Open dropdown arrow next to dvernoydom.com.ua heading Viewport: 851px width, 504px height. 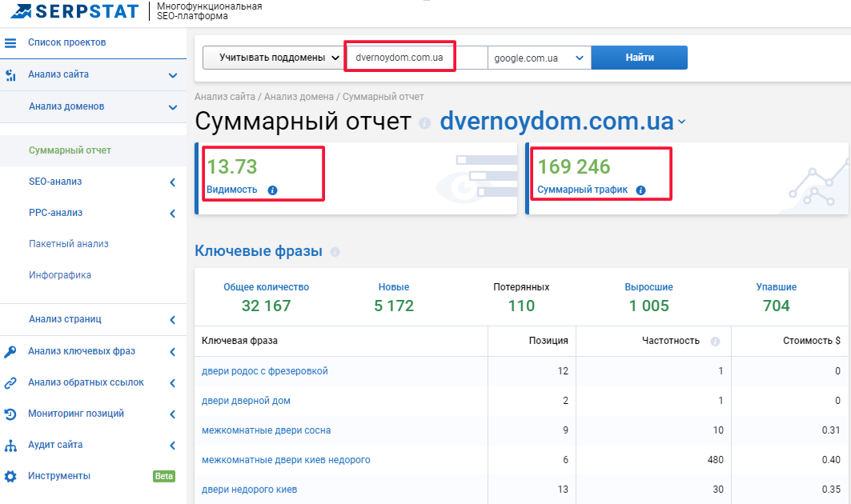tap(681, 122)
